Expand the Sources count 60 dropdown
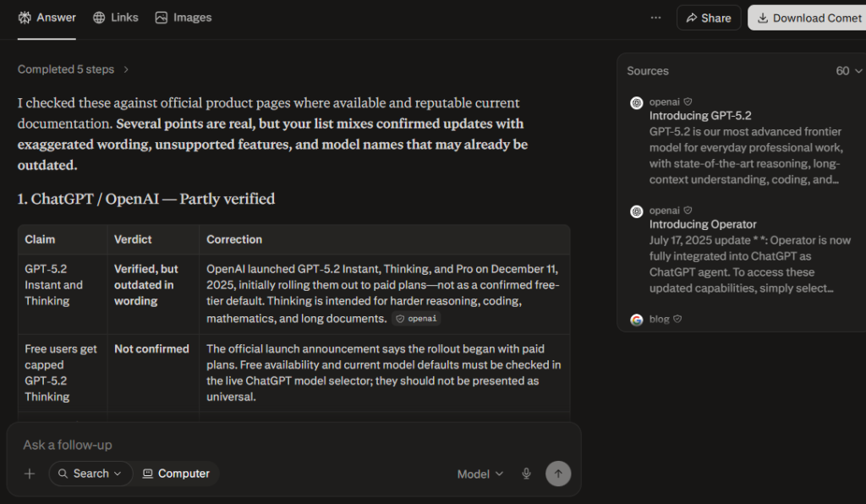This screenshot has width=866, height=504. (848, 71)
